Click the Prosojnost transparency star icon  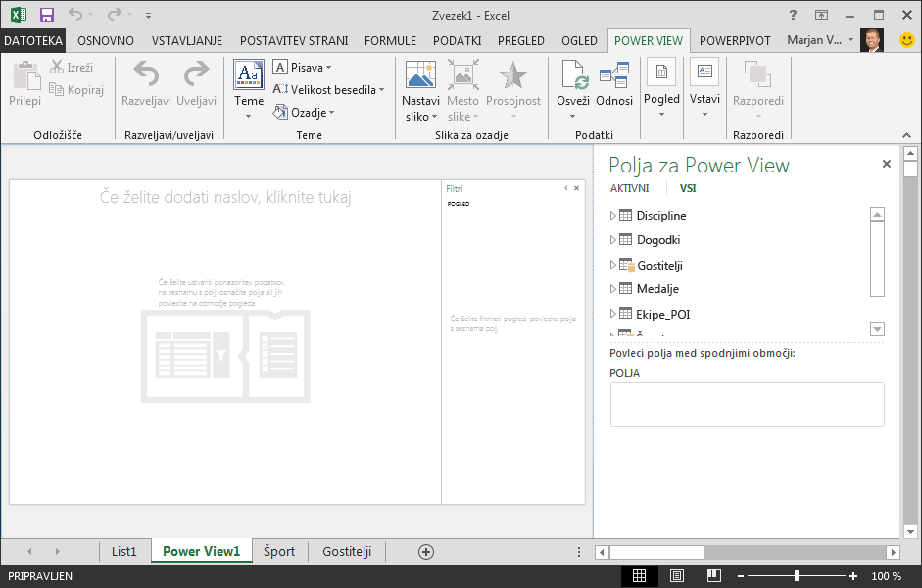coord(512,76)
